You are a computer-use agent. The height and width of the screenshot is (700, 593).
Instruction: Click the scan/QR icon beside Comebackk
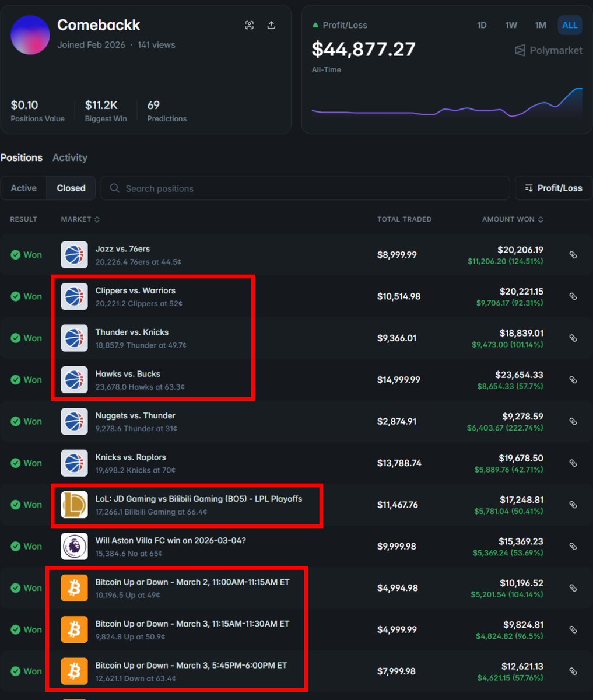250,25
